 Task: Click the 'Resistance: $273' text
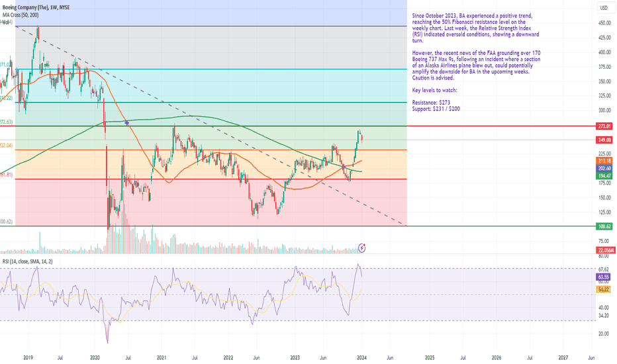[431, 103]
